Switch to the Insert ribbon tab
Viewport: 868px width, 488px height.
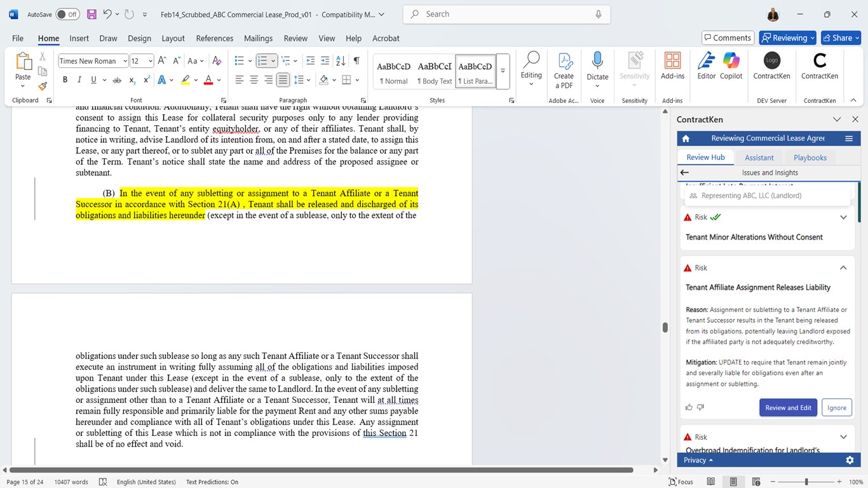tap(79, 38)
